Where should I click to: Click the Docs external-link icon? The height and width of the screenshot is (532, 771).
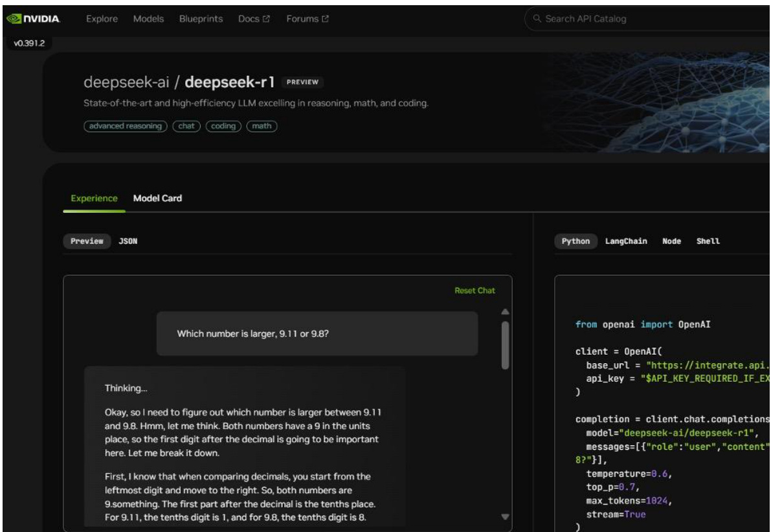point(266,19)
